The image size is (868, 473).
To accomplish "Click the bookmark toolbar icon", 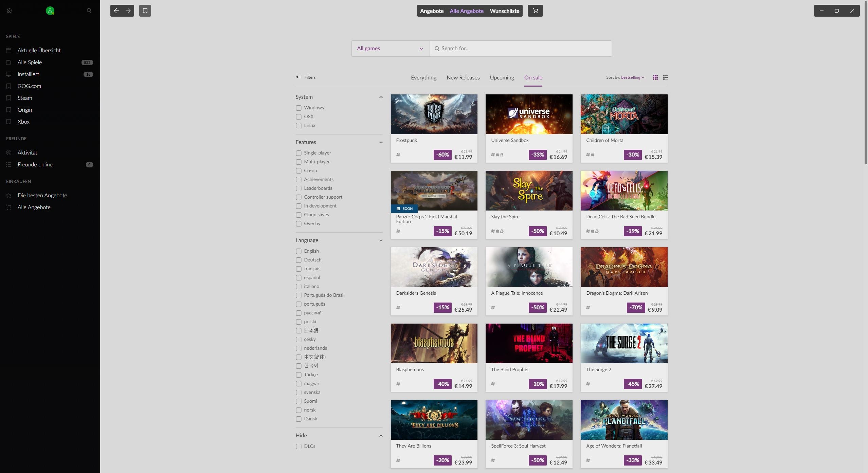I will coord(145,11).
